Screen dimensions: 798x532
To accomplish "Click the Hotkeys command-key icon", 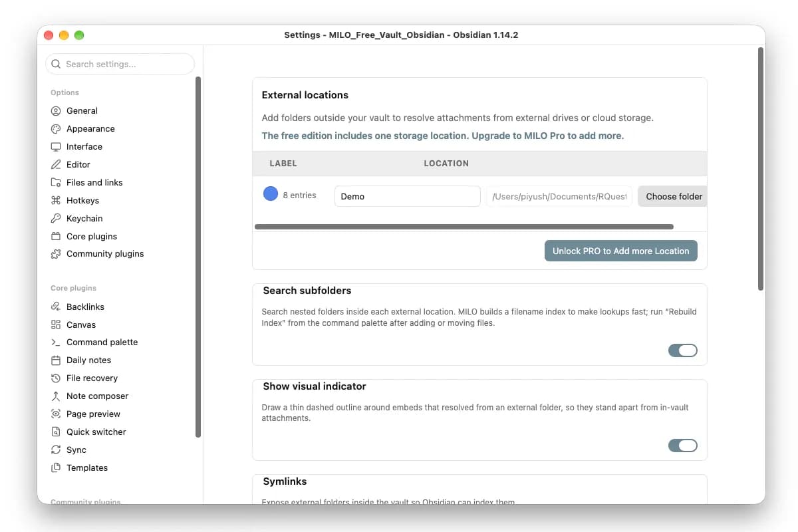I will click(x=56, y=201).
